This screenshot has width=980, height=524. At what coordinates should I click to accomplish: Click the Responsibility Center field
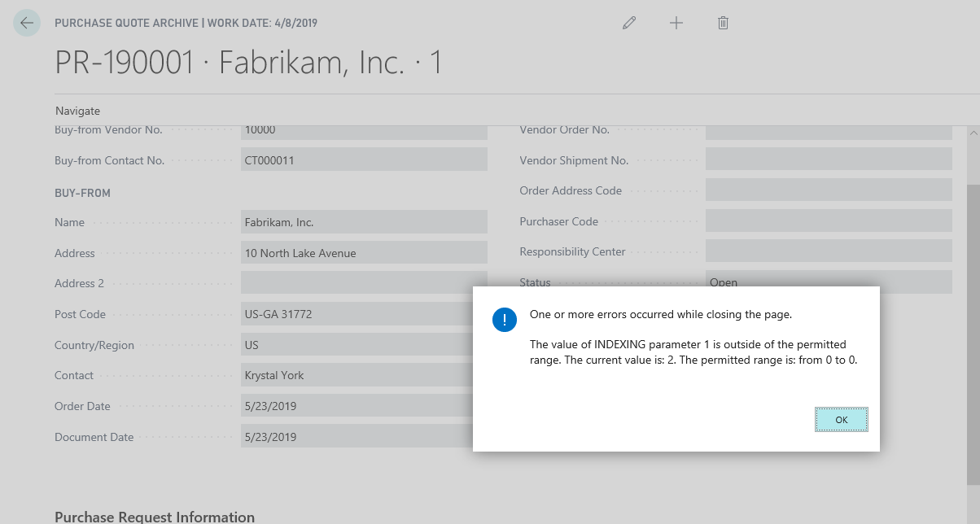pos(829,251)
